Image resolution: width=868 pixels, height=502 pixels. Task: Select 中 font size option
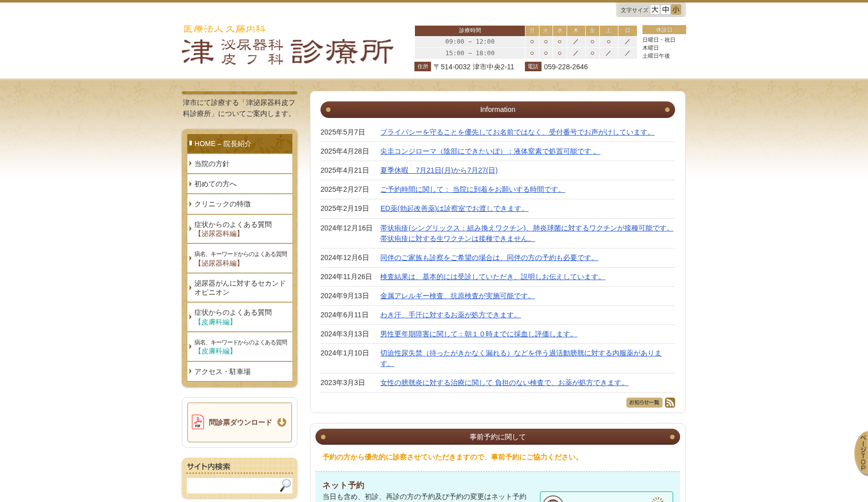pyautogui.click(x=665, y=10)
